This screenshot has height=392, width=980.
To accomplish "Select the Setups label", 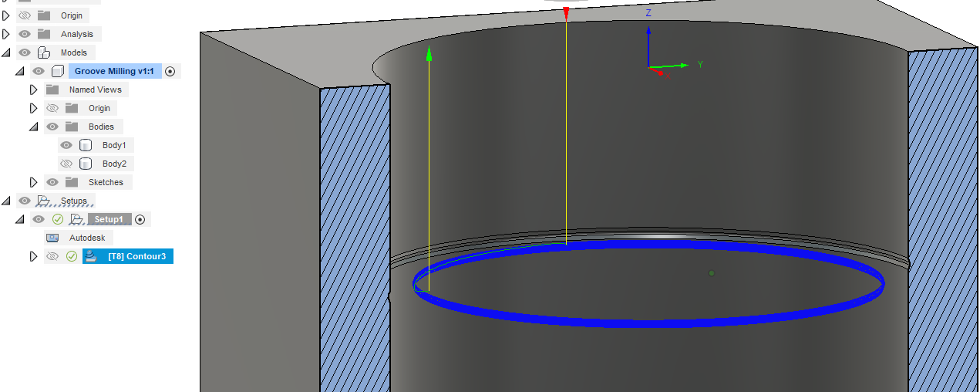I will pyautogui.click(x=74, y=201).
